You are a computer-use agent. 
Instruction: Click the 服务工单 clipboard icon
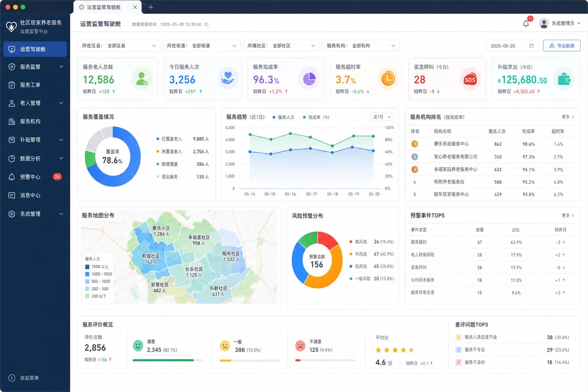tap(11, 85)
